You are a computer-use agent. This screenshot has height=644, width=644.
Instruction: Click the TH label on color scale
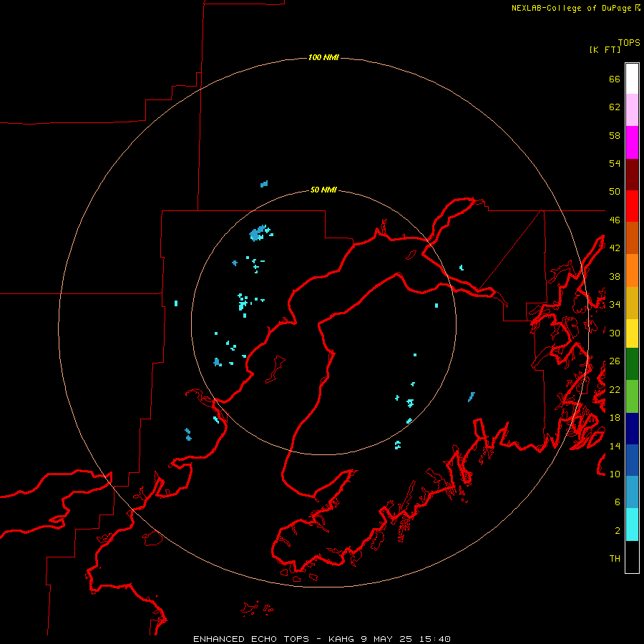point(615,559)
